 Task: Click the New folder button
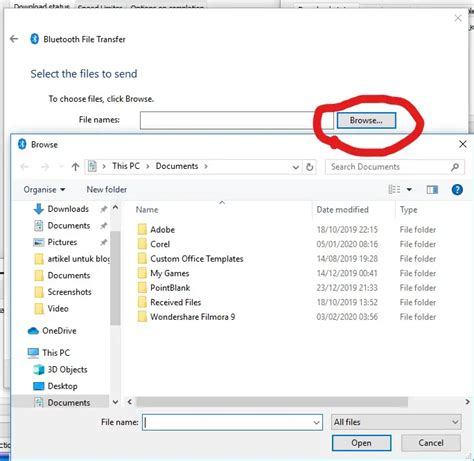pyautogui.click(x=107, y=189)
